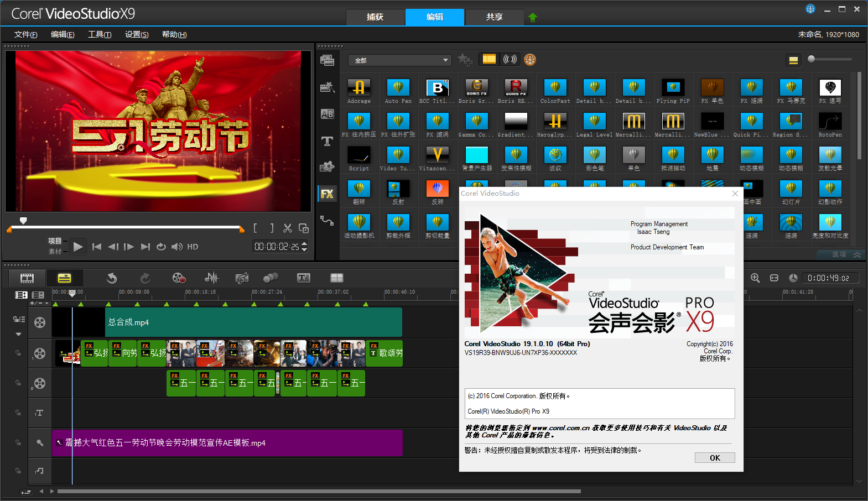The height and width of the screenshot is (501, 868).
Task: Click the scissors split clip icon
Action: pyautogui.click(x=288, y=228)
